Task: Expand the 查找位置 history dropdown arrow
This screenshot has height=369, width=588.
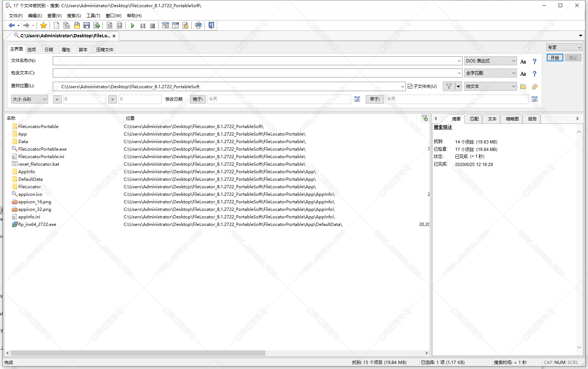Action: [x=403, y=86]
